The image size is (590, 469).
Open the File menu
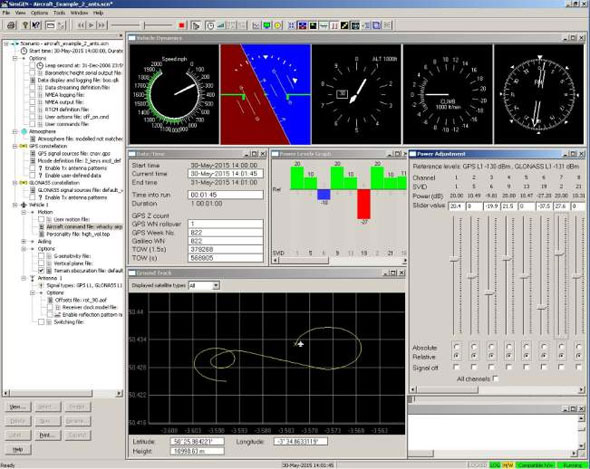tap(6, 13)
